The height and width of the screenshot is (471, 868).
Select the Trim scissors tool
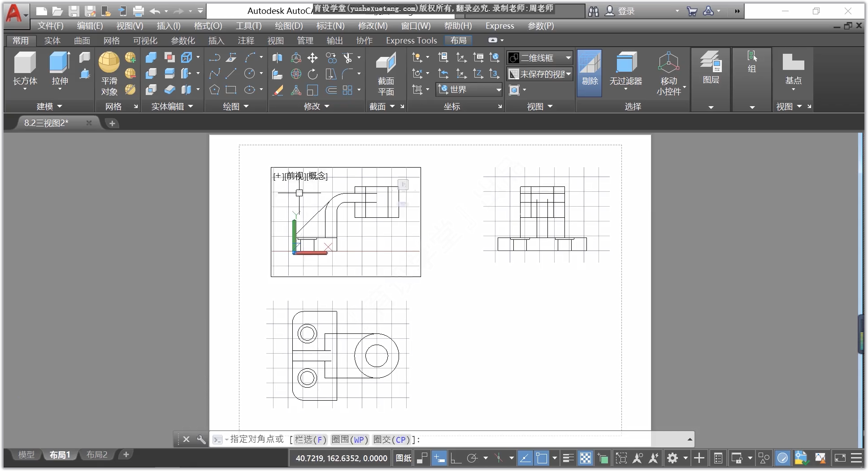(x=347, y=57)
